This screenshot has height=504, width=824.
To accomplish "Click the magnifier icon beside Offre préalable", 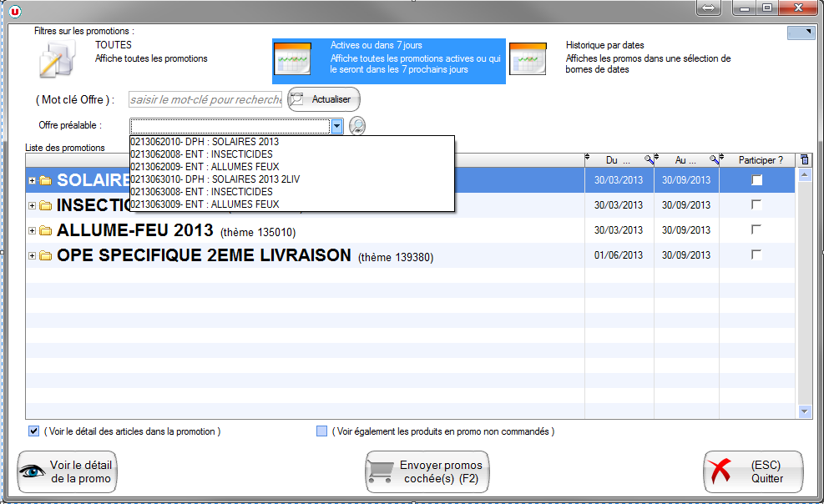I will point(357,126).
